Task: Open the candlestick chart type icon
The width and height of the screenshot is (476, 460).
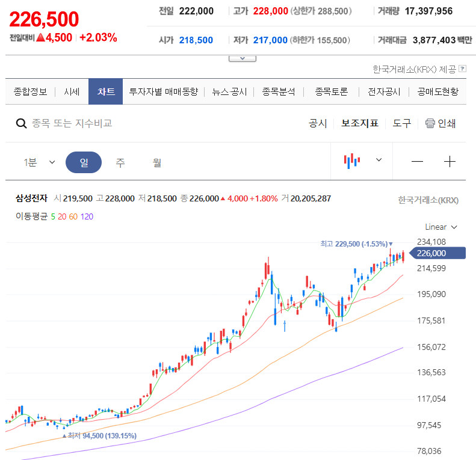Action: (352, 161)
